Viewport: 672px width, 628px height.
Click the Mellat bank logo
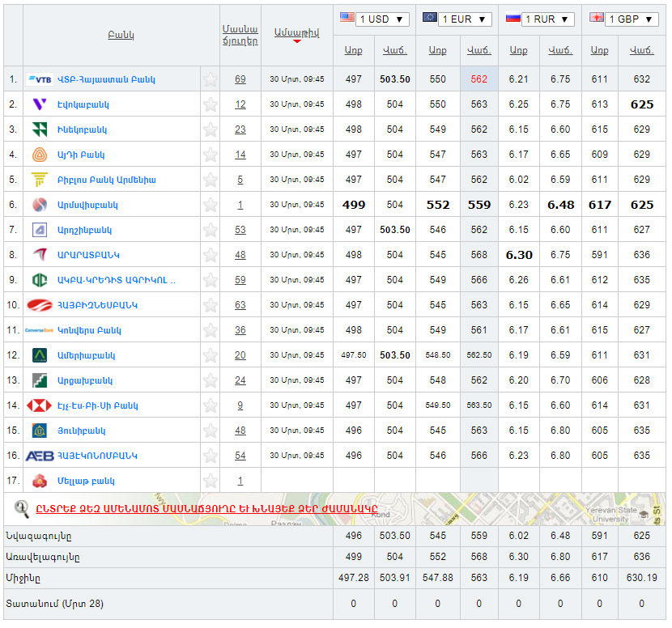pyautogui.click(x=39, y=481)
